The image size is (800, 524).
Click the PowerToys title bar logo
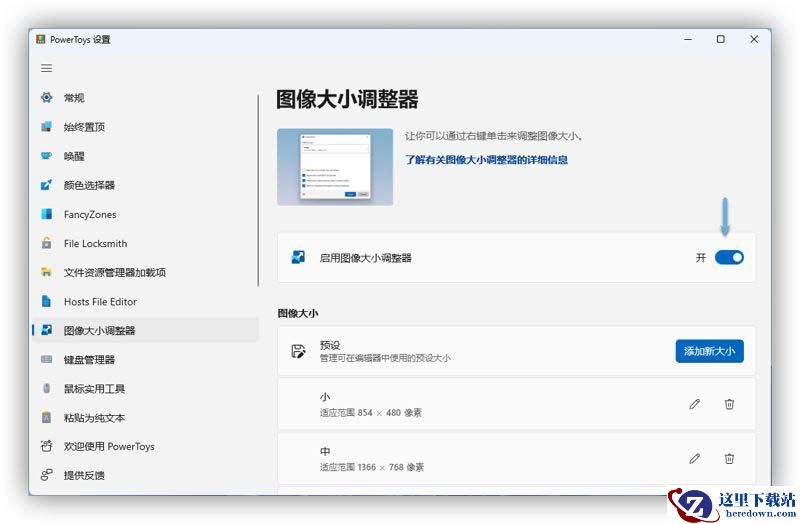pyautogui.click(x=41, y=39)
